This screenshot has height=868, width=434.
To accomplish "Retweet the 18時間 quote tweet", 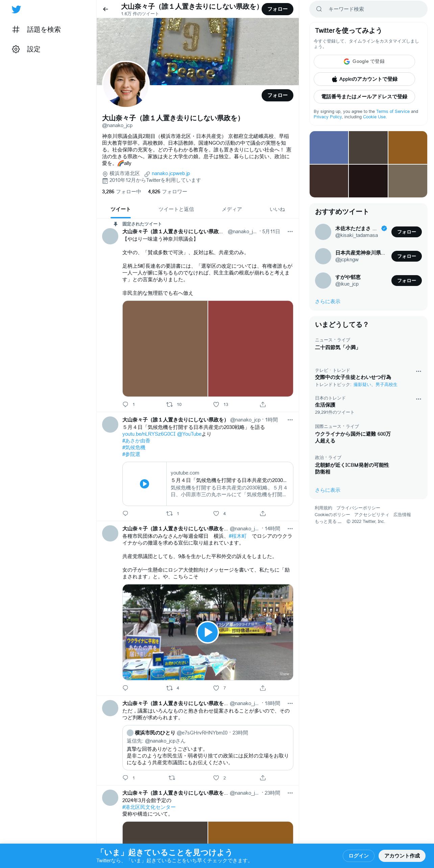I will [x=172, y=778].
